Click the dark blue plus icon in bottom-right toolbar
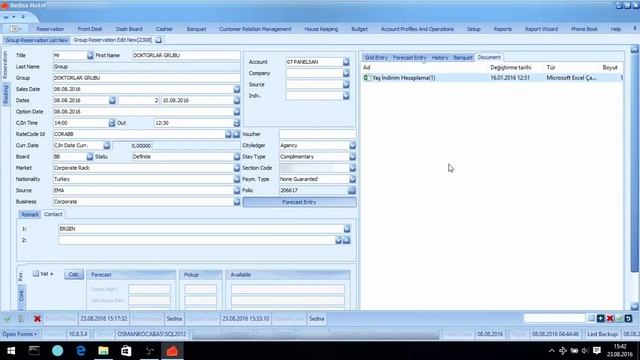The width and height of the screenshot is (640, 360). pyautogui.click(x=600, y=318)
